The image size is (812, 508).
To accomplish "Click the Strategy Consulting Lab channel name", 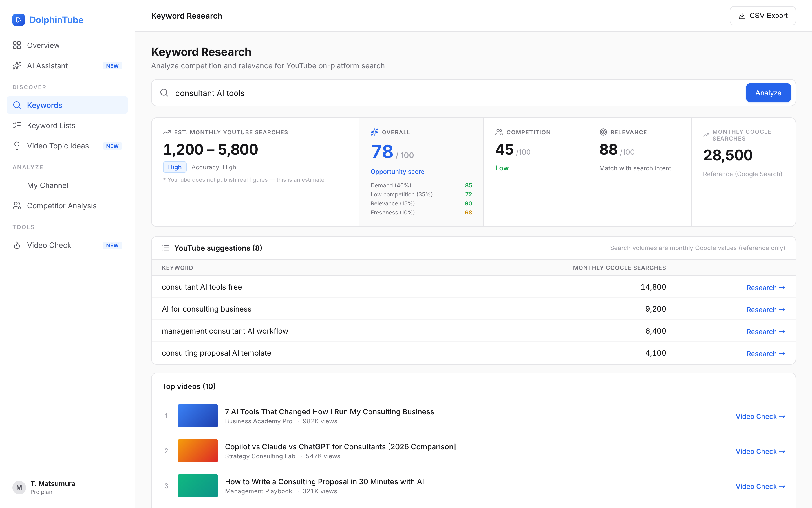I will point(260,456).
